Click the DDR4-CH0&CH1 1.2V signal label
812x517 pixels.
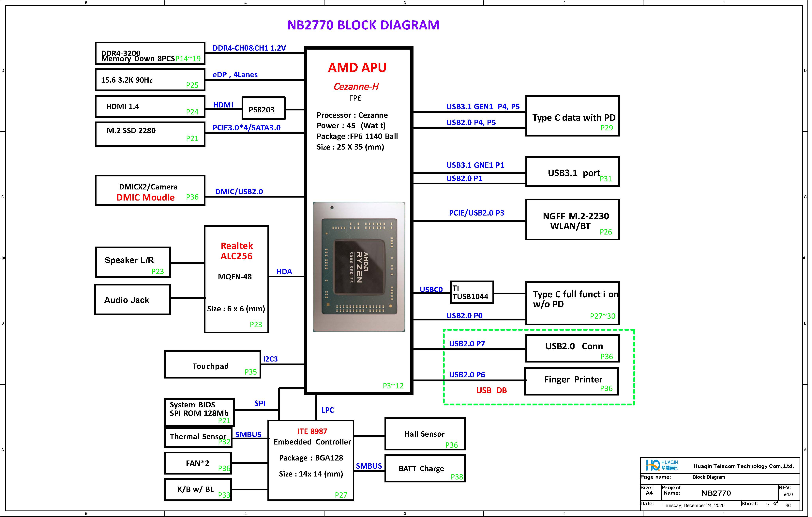pyautogui.click(x=249, y=48)
